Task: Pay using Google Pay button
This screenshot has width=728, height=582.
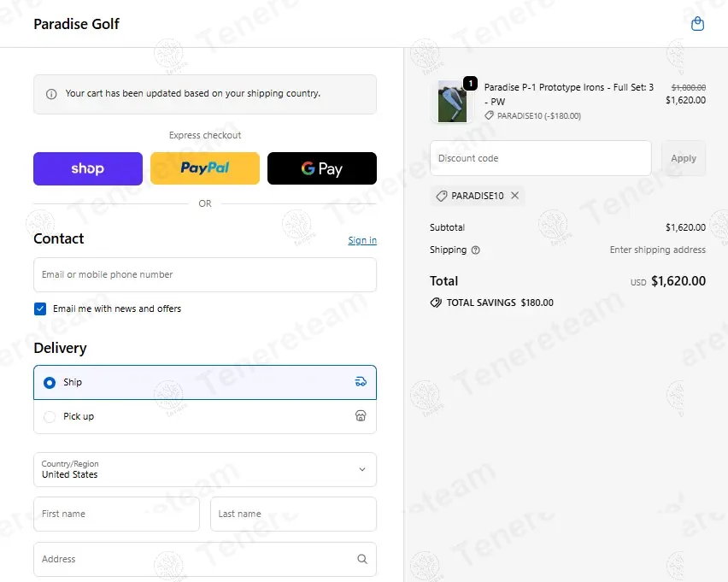Action: tap(322, 168)
